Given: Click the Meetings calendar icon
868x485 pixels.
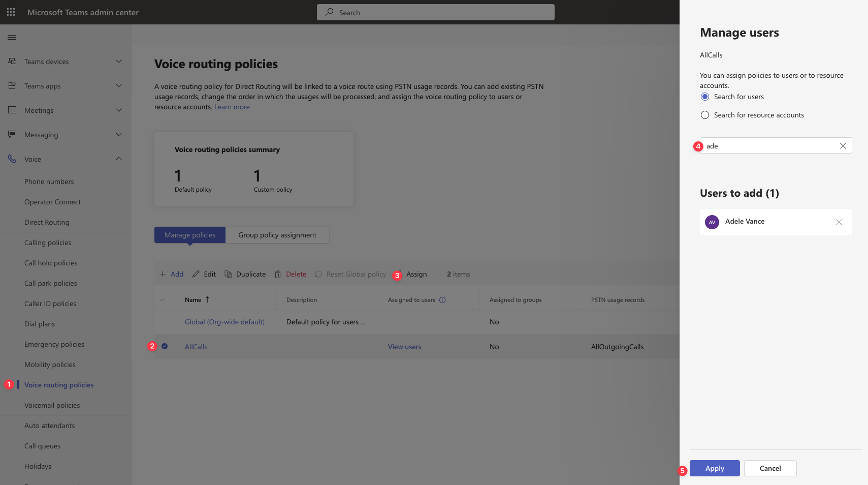Looking at the screenshot, I should (x=12, y=110).
